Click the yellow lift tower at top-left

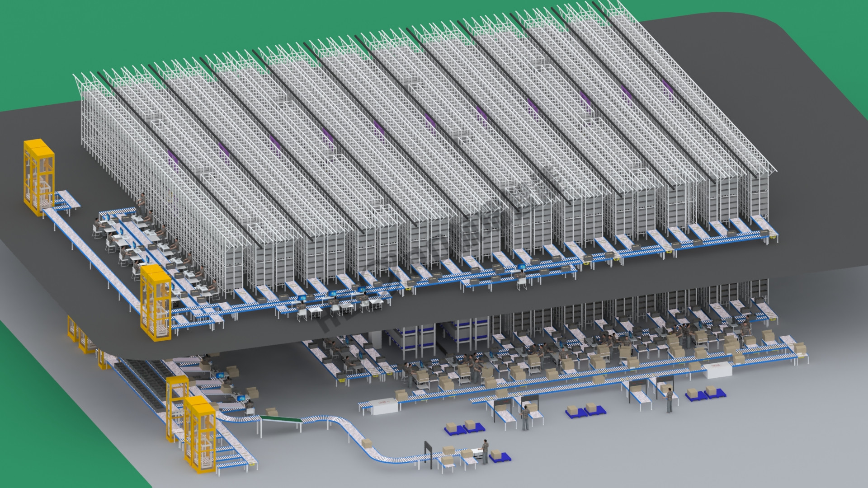[39, 176]
